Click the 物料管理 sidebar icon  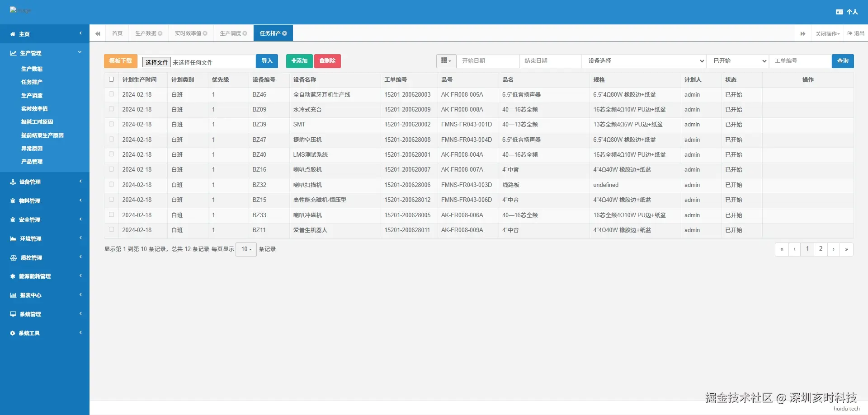pyautogui.click(x=13, y=201)
